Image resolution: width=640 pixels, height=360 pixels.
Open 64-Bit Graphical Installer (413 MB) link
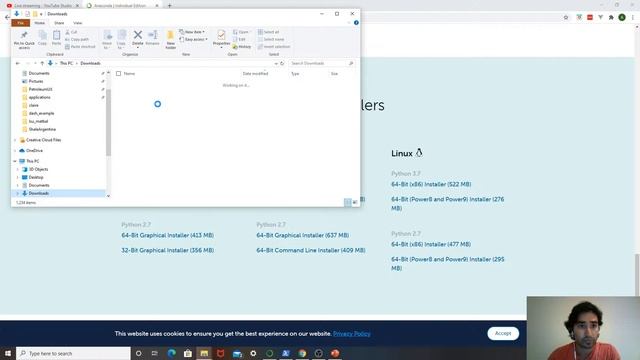167,235
